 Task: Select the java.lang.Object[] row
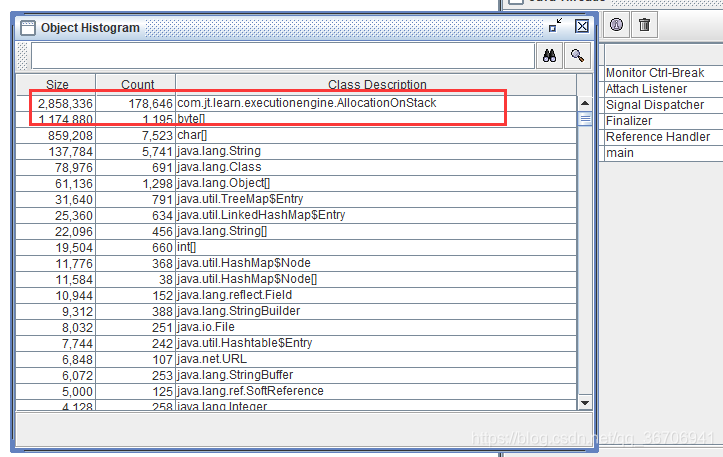296,184
